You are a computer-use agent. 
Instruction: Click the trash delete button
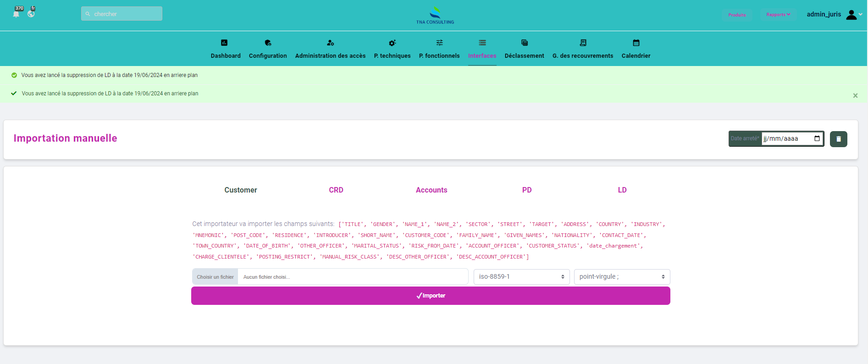pos(838,139)
